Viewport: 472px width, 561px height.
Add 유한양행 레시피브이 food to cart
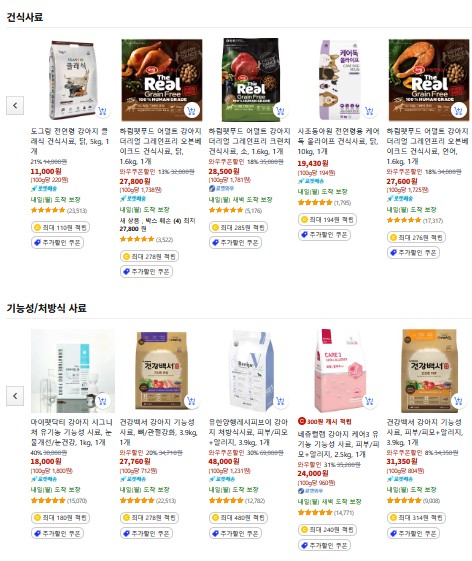(281, 401)
